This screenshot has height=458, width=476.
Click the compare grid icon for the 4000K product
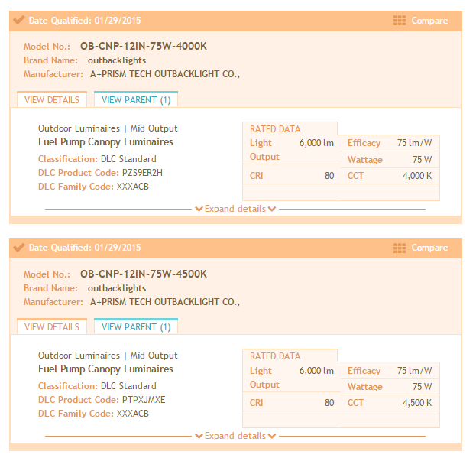[x=399, y=21]
